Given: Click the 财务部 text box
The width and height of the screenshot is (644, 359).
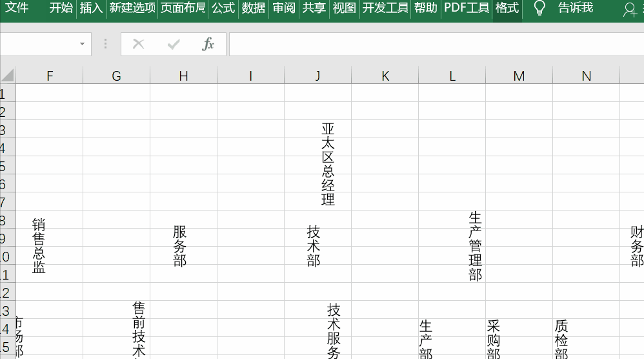Looking at the screenshot, I should click(637, 245).
